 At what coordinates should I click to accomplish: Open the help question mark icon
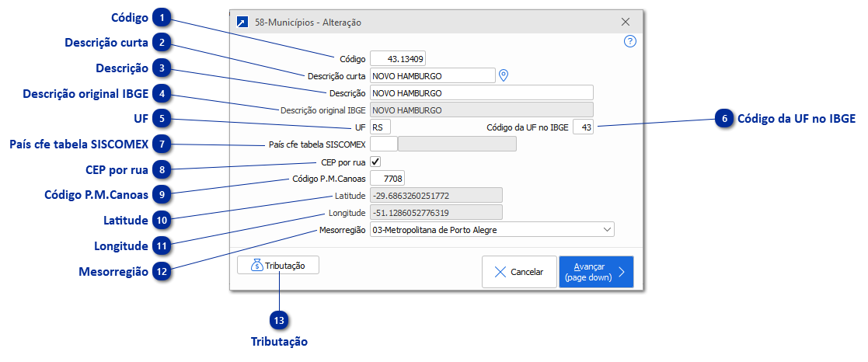(x=630, y=42)
